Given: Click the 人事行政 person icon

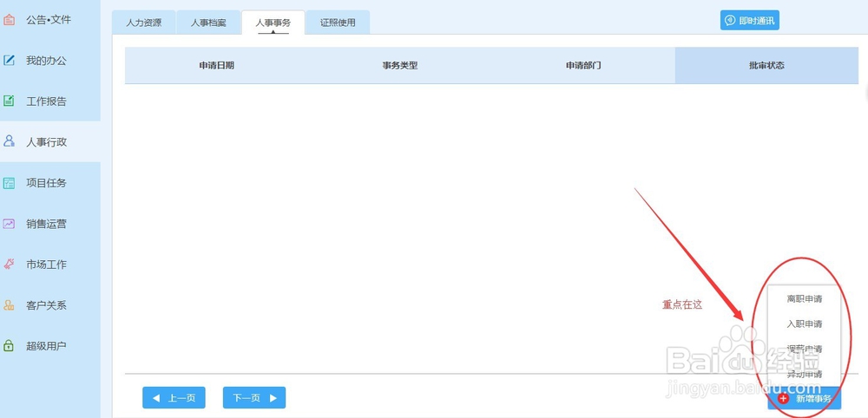Looking at the screenshot, I should (x=9, y=141).
